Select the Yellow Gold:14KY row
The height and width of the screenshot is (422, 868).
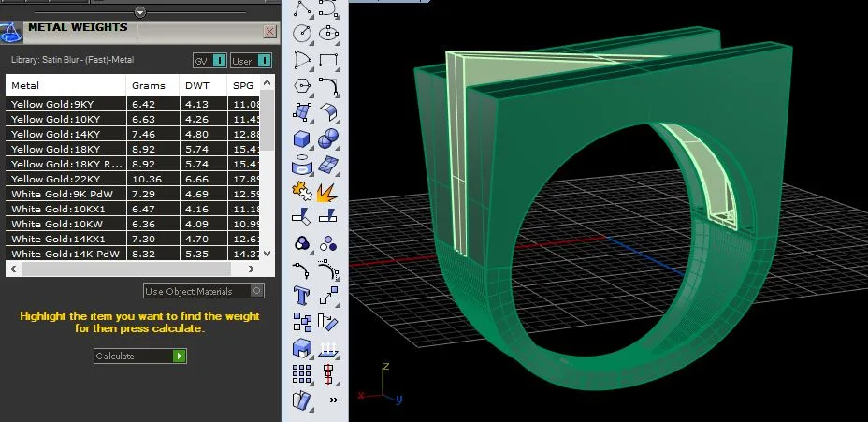point(133,134)
